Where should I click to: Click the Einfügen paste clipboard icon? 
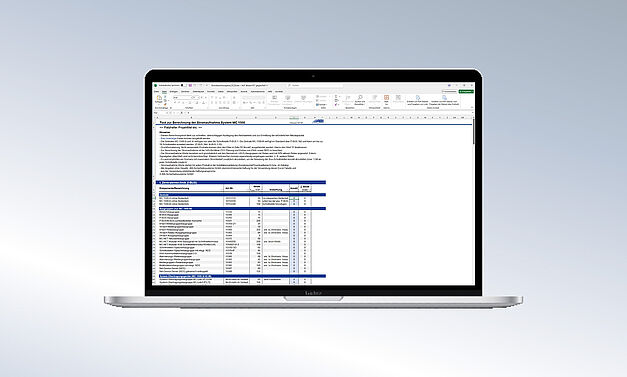click(x=159, y=98)
